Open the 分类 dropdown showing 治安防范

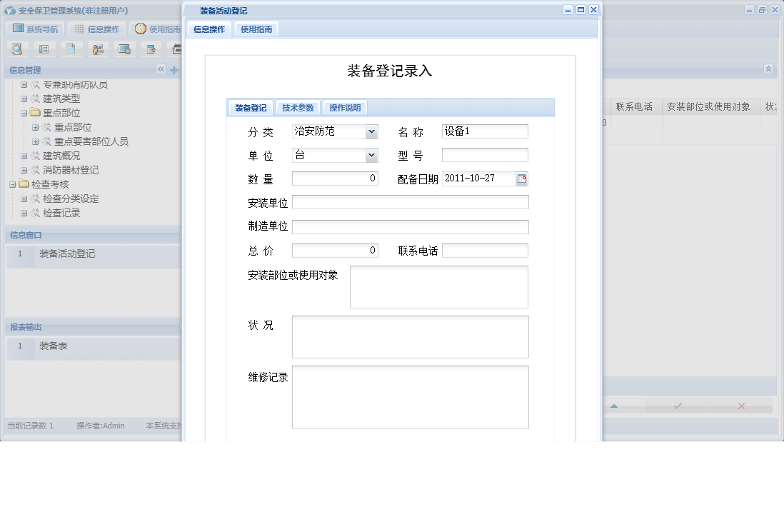(x=372, y=131)
